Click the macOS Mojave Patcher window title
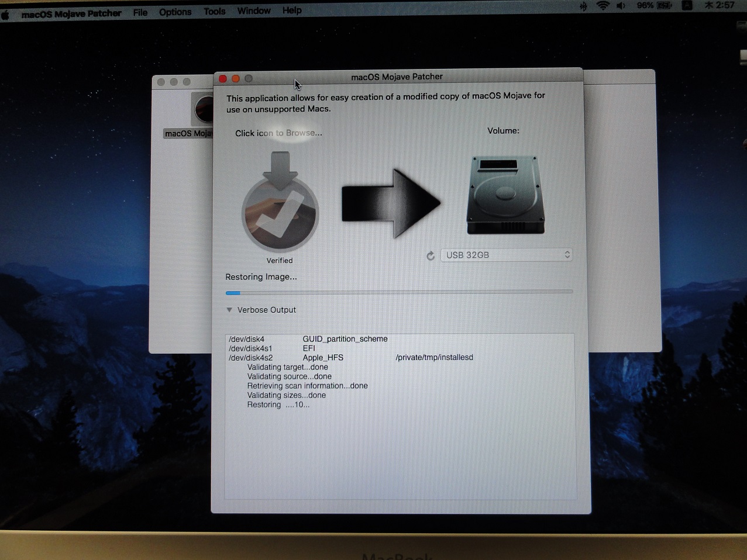 (x=397, y=77)
